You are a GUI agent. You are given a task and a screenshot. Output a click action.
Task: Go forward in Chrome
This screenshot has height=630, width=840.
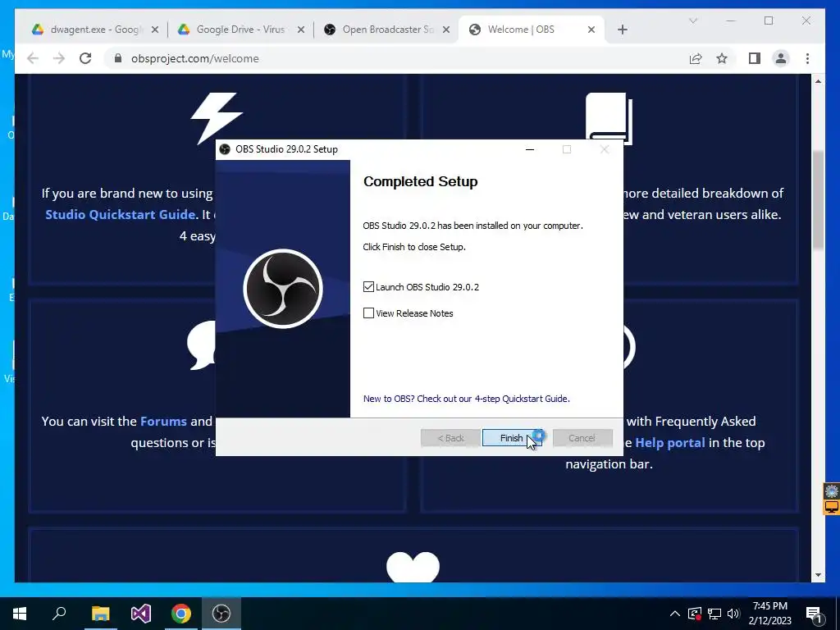tap(59, 58)
